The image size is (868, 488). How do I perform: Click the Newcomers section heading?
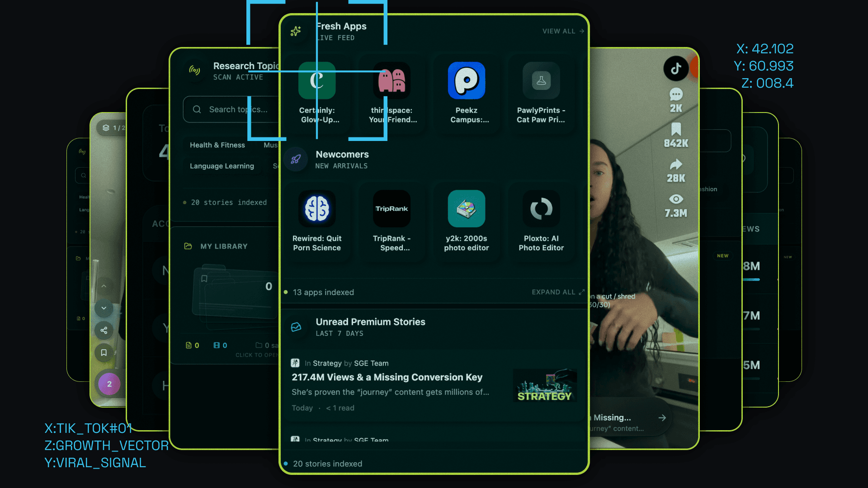[342, 155]
